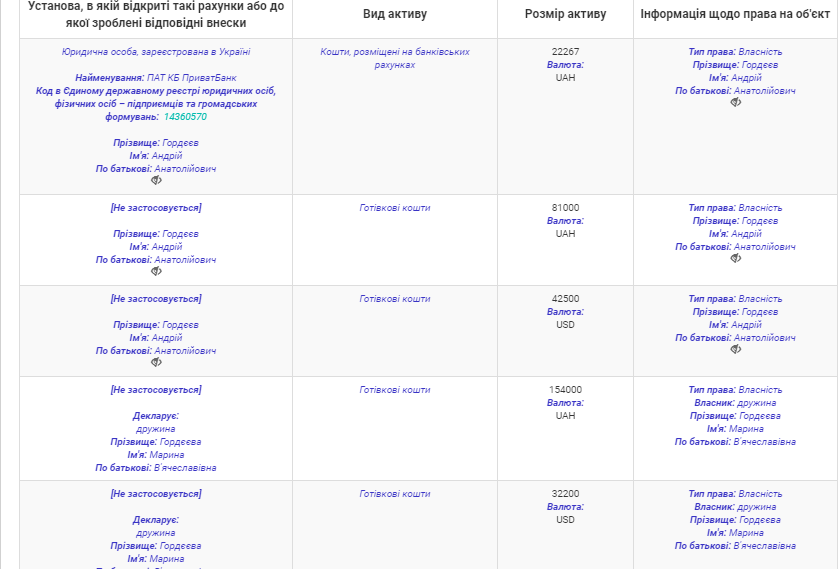Select "Кошти, розміщені на банківських рахунках" asset type
The width and height of the screenshot is (838, 569).
(x=395, y=58)
